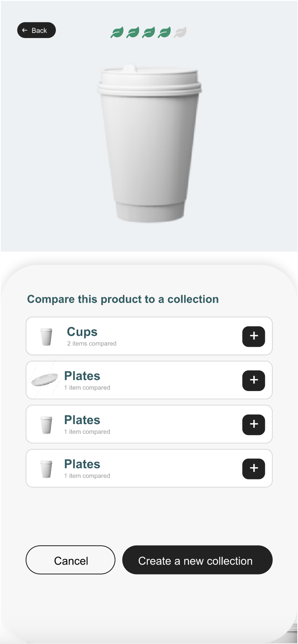This screenshot has height=644, width=298.
Task: Select the bottom Plates collection's cup thumbnail
Action: pos(46,469)
